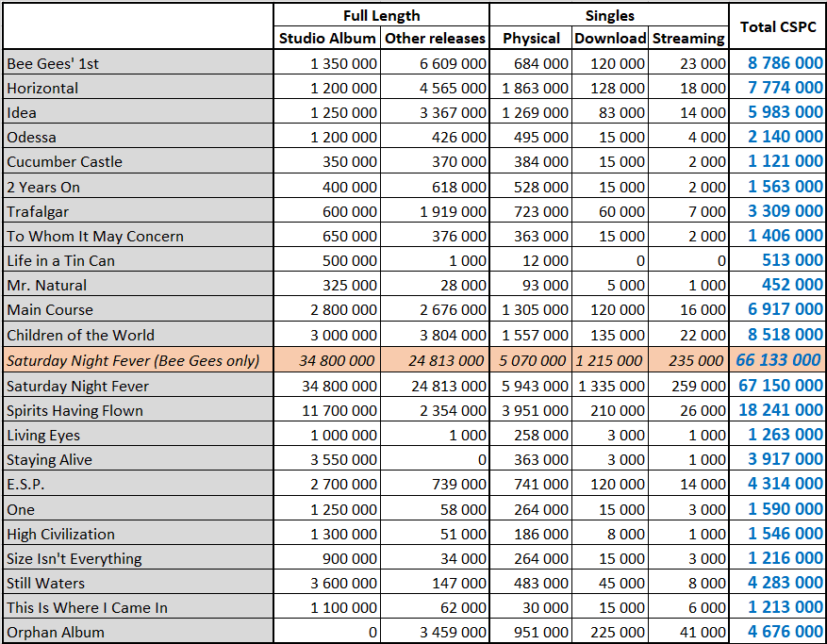Select other releases value '3 804 000'
Image resolution: width=827 pixels, height=644 pixels.
(453, 335)
